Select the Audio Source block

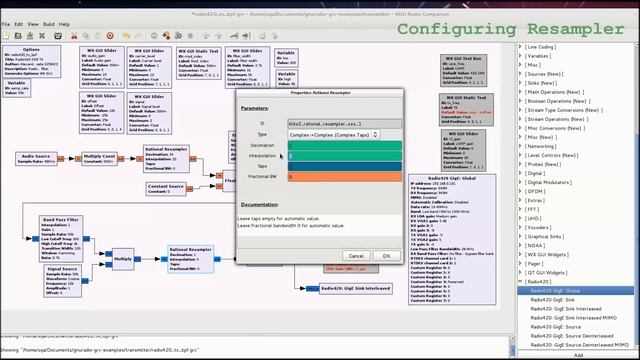tap(36, 159)
